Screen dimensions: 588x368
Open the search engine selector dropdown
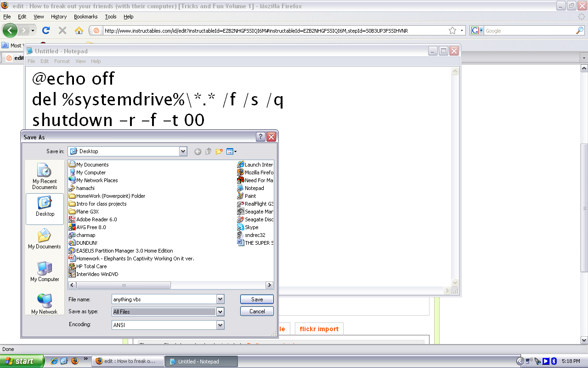point(477,31)
